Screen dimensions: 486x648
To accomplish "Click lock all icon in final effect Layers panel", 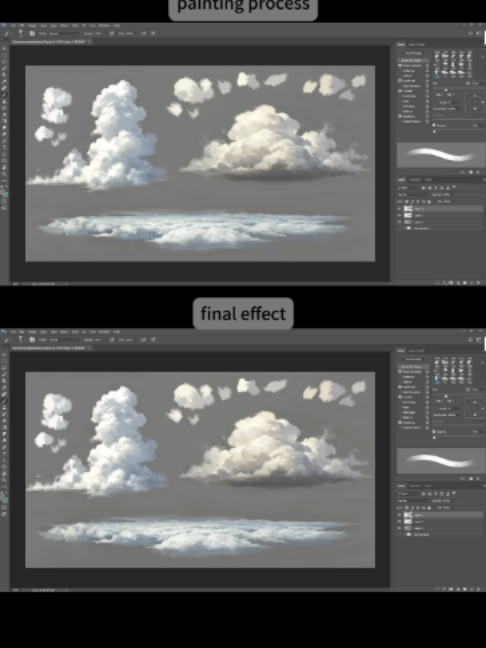I will 429,507.
